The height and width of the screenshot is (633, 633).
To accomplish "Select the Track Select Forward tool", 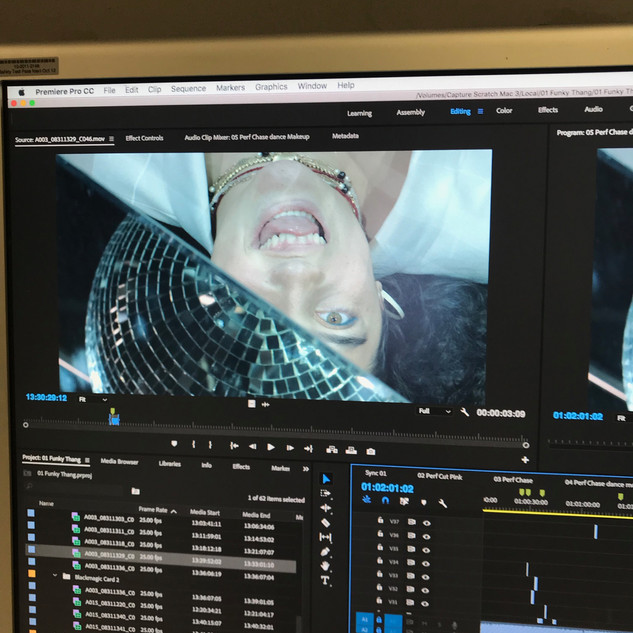I will point(325,493).
